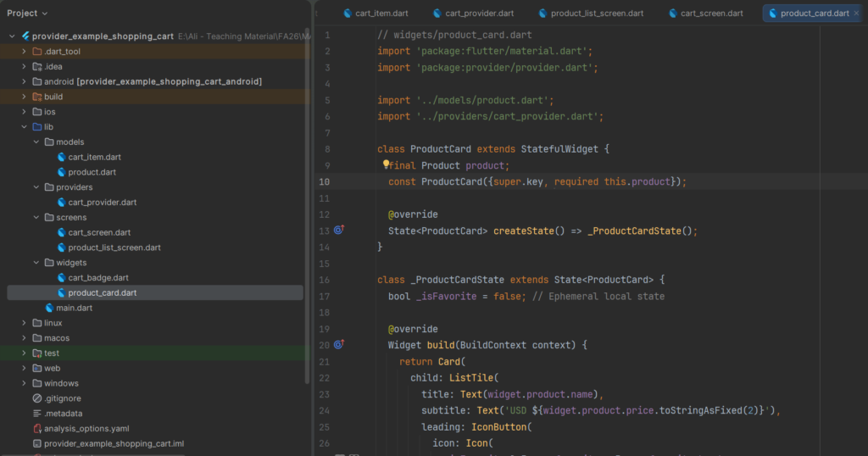This screenshot has height=456, width=868.
Task: Select product_list_screen.dart in the project tree
Action: [x=114, y=247]
